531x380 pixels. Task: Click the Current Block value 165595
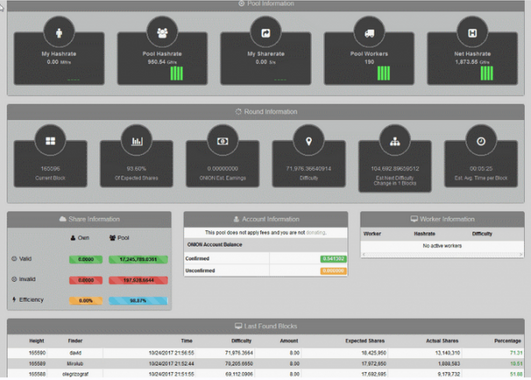pos(50,169)
